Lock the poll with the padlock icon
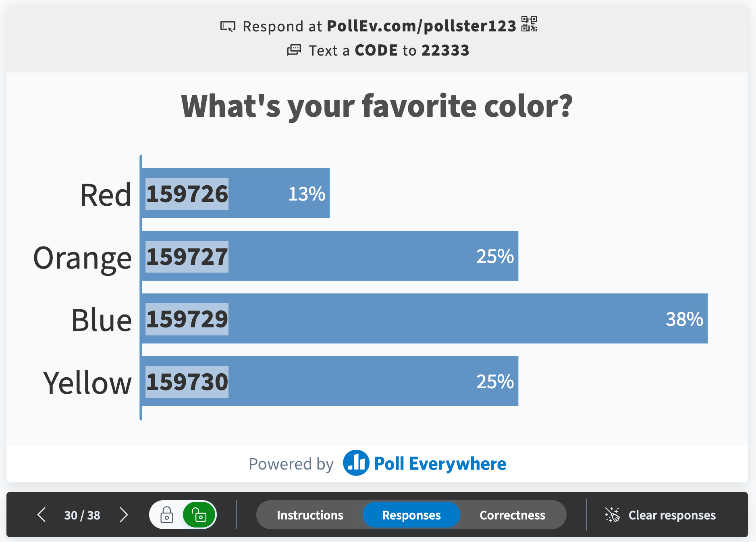This screenshot has height=542, width=756. coord(167,515)
